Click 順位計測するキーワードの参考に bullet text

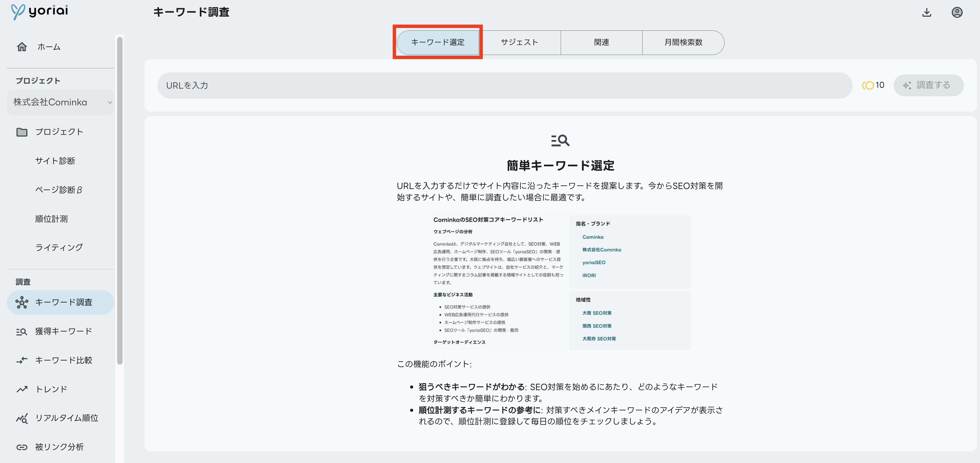(479, 410)
